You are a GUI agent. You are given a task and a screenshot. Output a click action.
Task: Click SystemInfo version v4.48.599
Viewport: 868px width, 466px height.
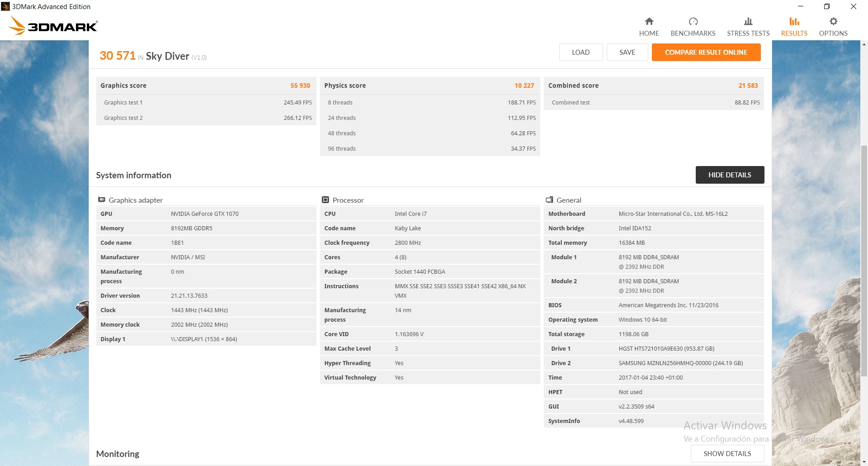pos(631,421)
